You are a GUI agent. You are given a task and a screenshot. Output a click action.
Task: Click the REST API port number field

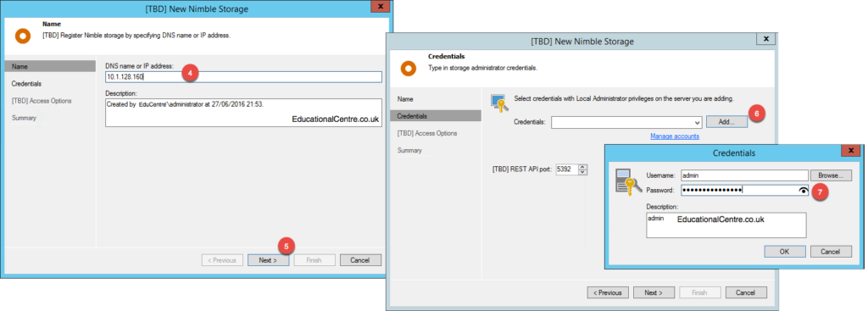566,169
